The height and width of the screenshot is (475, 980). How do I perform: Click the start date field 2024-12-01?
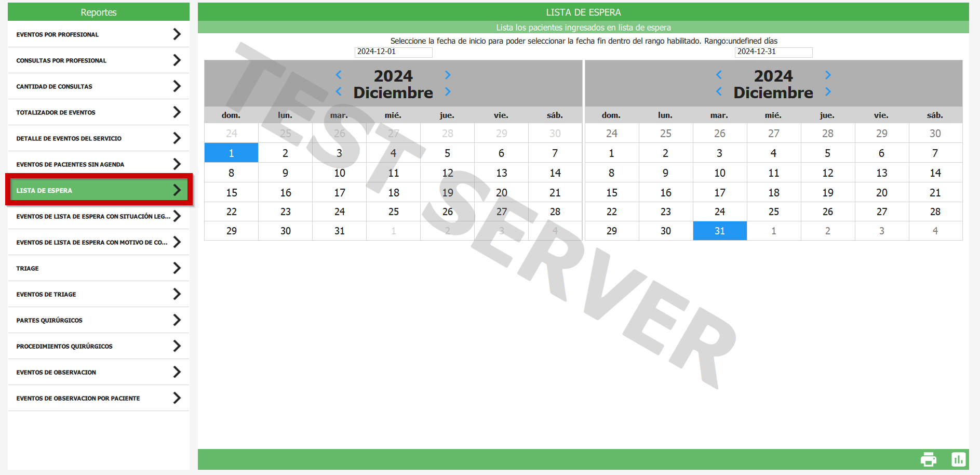coord(393,52)
